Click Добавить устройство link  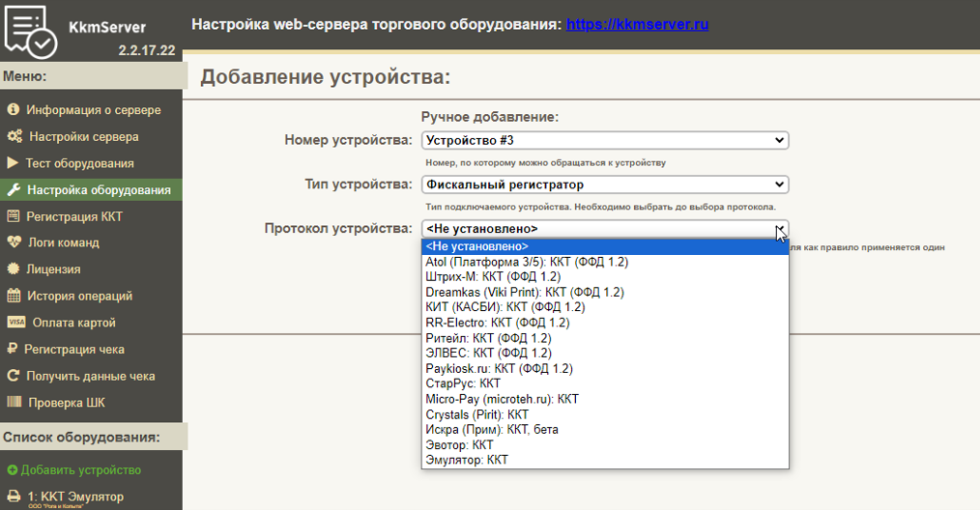click(81, 470)
